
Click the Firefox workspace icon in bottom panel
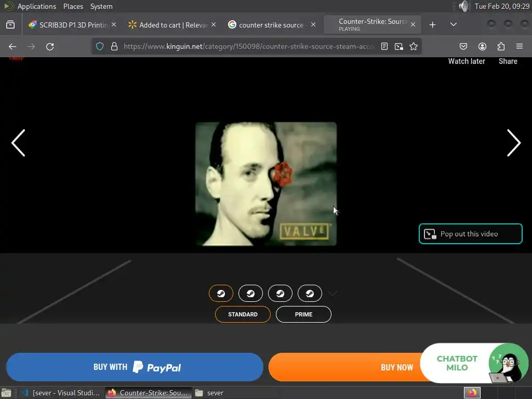(x=472, y=393)
